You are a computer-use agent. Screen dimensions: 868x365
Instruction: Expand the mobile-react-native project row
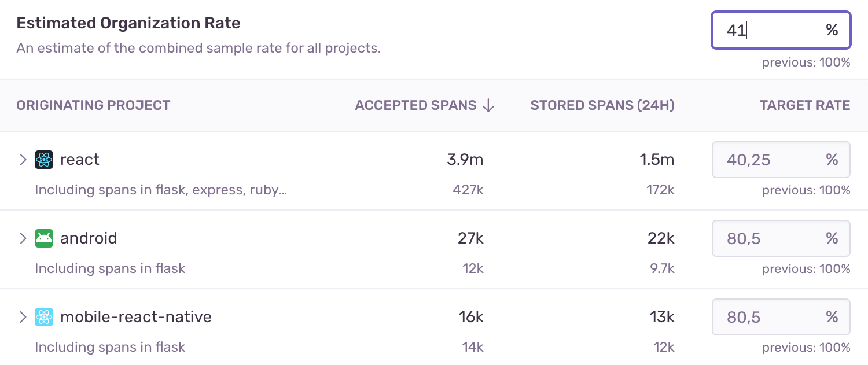click(x=23, y=317)
